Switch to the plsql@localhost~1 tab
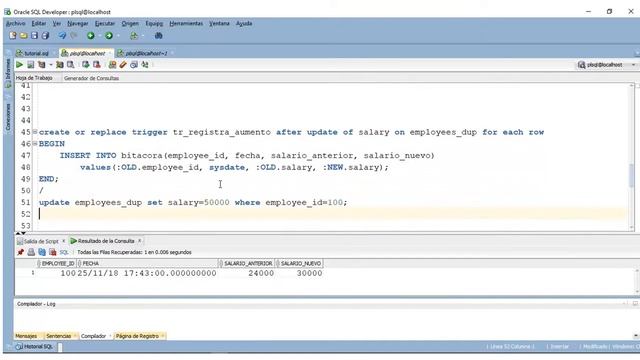The height and width of the screenshot is (360, 640). [x=145, y=53]
